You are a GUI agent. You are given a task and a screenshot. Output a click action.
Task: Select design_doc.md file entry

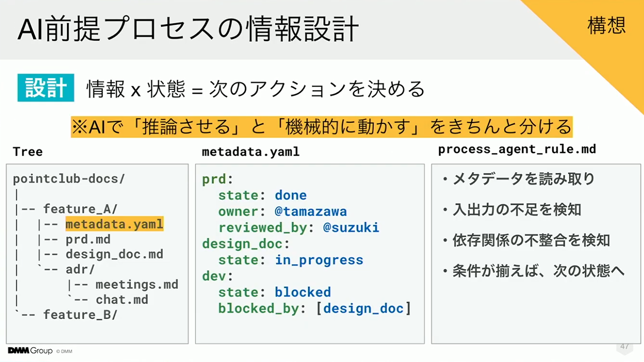tap(114, 254)
